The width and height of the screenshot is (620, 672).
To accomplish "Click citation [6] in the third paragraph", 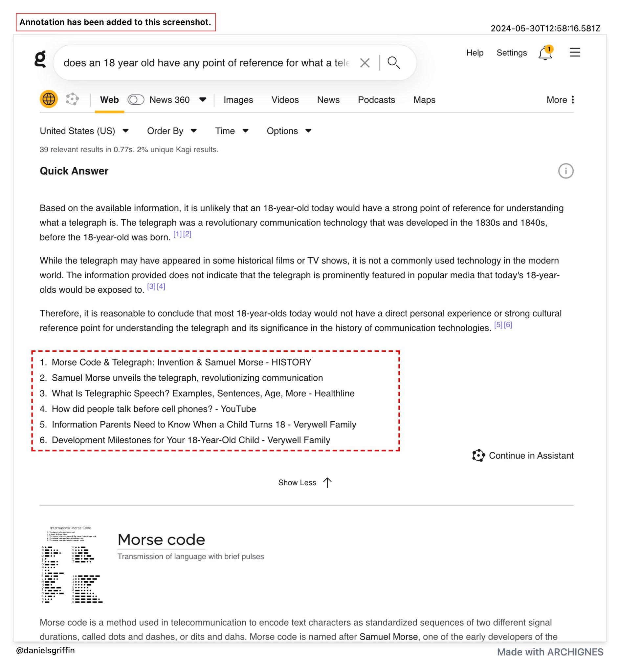I will click(x=508, y=325).
